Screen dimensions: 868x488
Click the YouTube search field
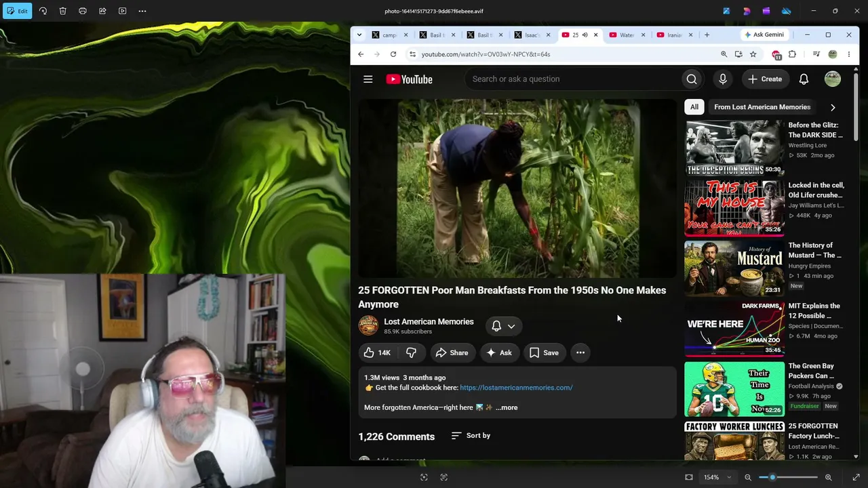573,79
